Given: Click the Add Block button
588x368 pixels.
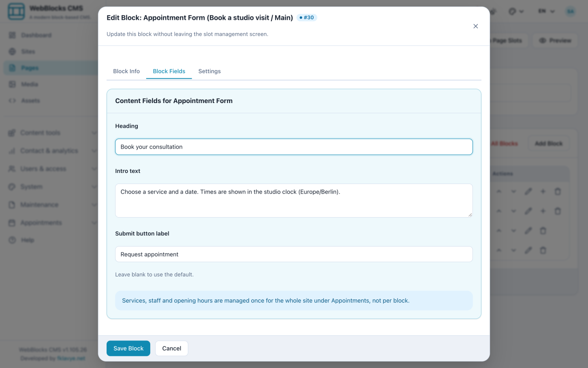Looking at the screenshot, I should 548,144.
